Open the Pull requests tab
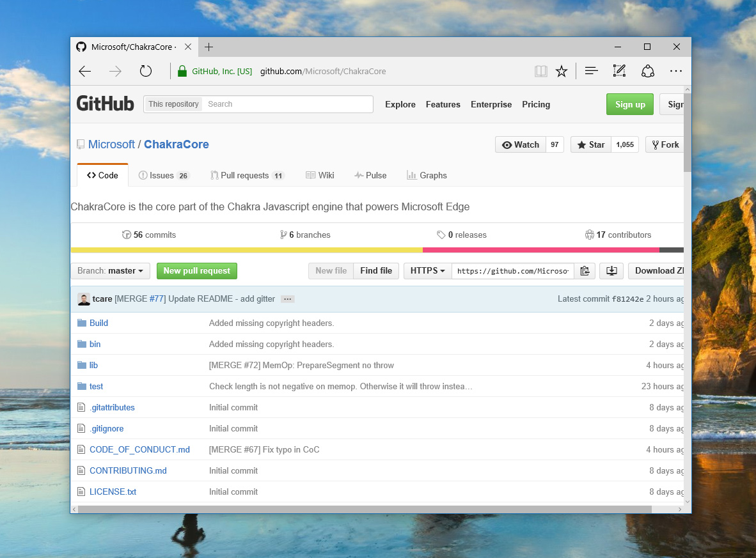This screenshot has width=756, height=558. pyautogui.click(x=247, y=176)
